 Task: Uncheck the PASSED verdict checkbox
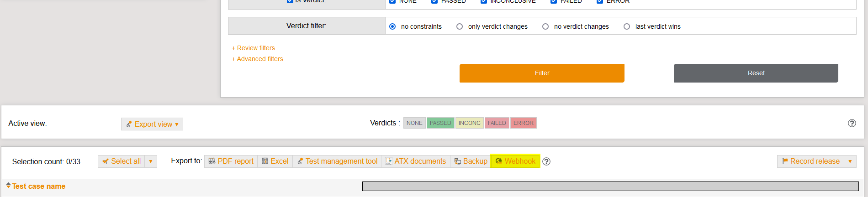[434, 1]
